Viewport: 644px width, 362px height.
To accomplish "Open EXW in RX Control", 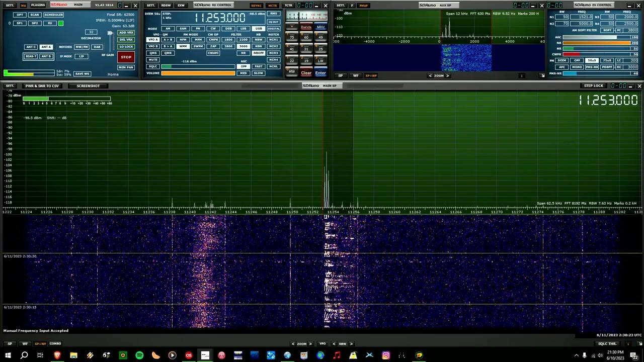I will click(181, 5).
